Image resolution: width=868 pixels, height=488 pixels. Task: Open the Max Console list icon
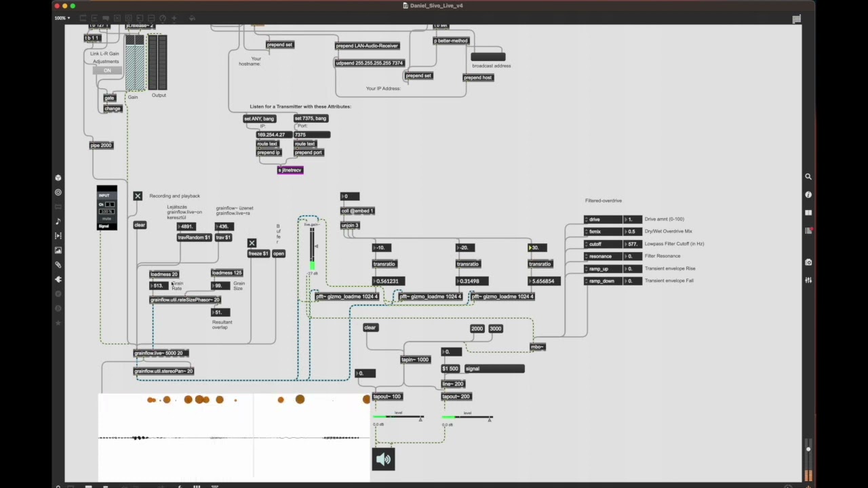[x=808, y=230]
